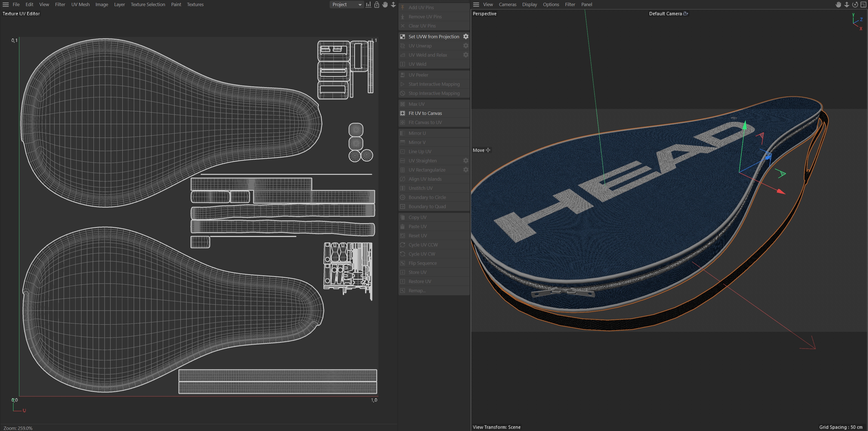This screenshot has width=868, height=431.
Task: Open the Texture Selection menu
Action: pos(148,4)
